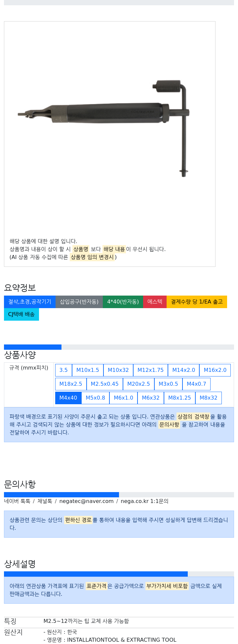Select M10x1.5 pitch option
The image size is (238, 644).
pos(88,370)
